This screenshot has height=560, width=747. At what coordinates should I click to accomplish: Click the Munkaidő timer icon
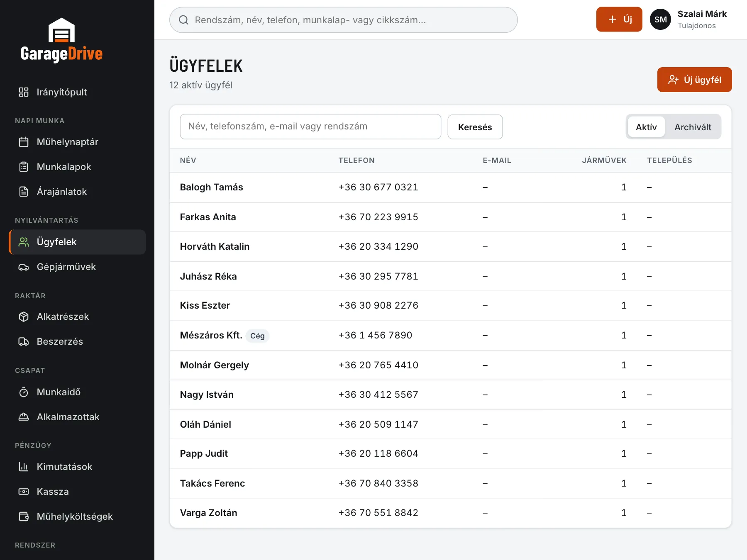click(24, 392)
